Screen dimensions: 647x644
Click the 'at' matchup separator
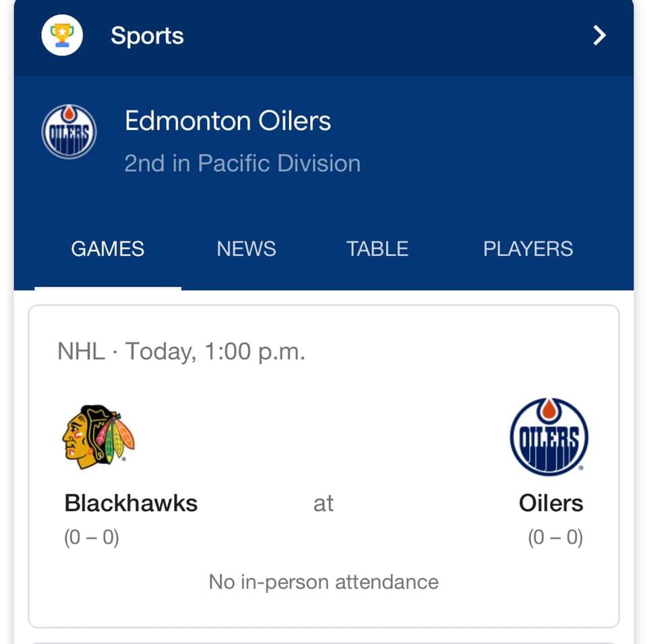pyautogui.click(x=323, y=503)
